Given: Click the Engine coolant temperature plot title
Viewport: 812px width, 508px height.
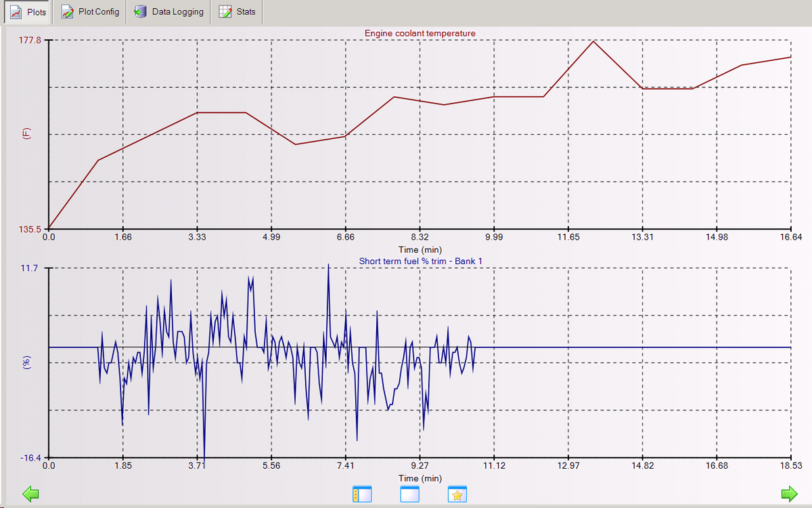Looking at the screenshot, I should pos(420,33).
